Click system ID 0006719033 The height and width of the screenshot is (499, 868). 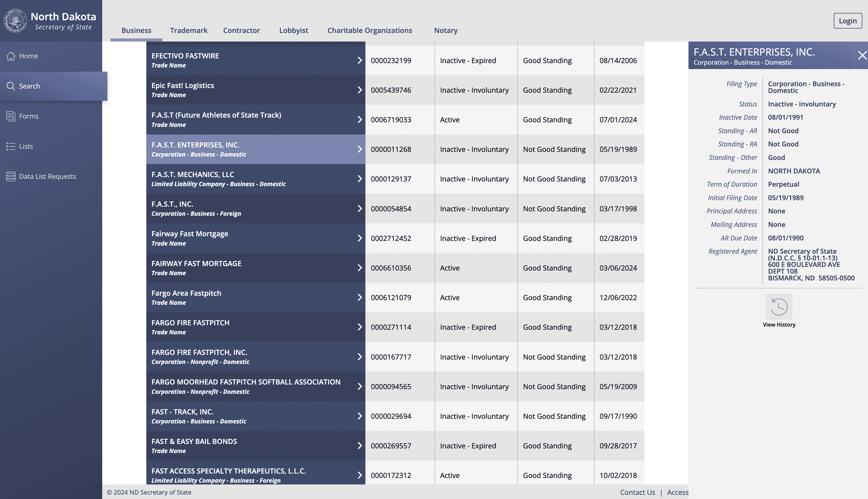point(391,120)
